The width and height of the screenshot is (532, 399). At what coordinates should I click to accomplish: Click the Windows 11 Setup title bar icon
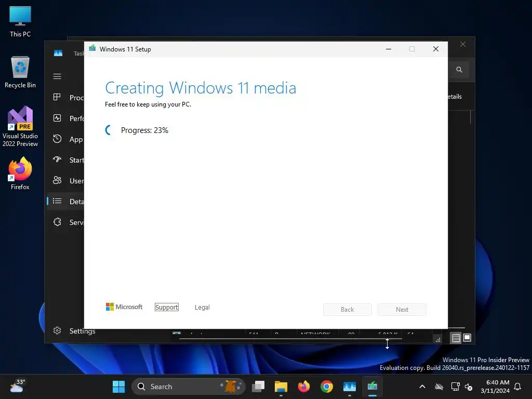(x=92, y=48)
